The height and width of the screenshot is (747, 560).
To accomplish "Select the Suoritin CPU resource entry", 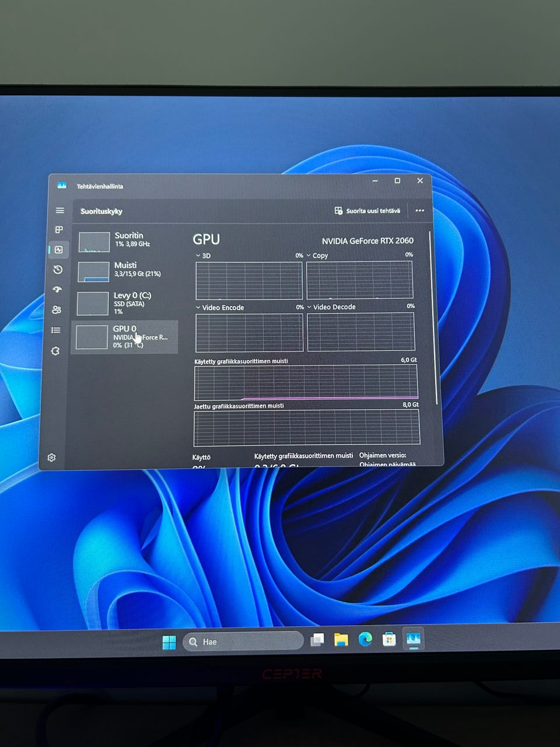I will (x=127, y=240).
